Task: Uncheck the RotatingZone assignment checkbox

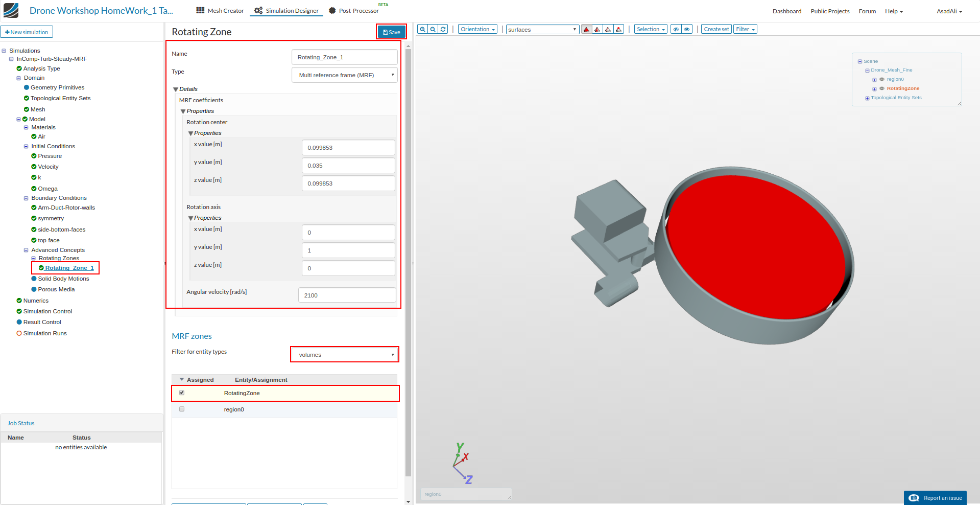Action: (182, 393)
